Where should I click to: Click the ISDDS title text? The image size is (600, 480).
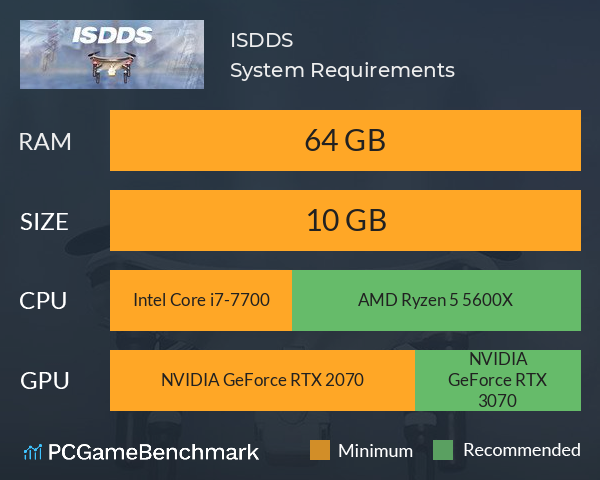[262, 40]
